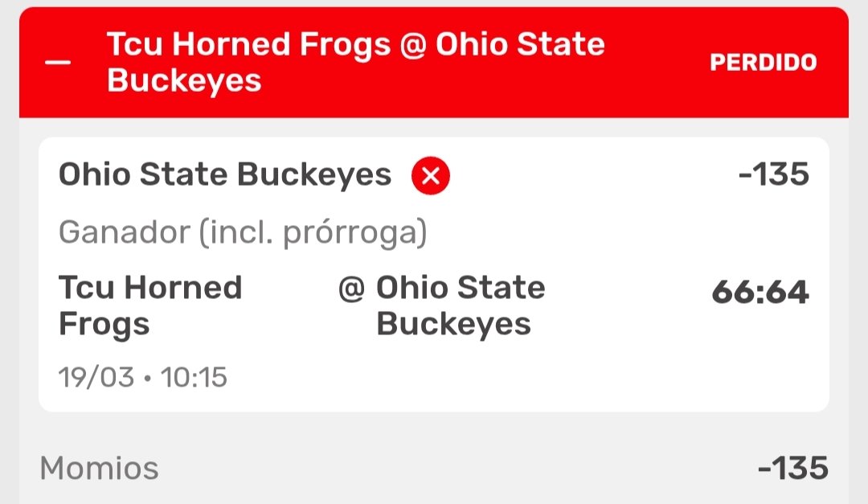Click the Ganador (incl. prórroga) market label
Viewport: 868px width, 504px height.
coord(243,233)
